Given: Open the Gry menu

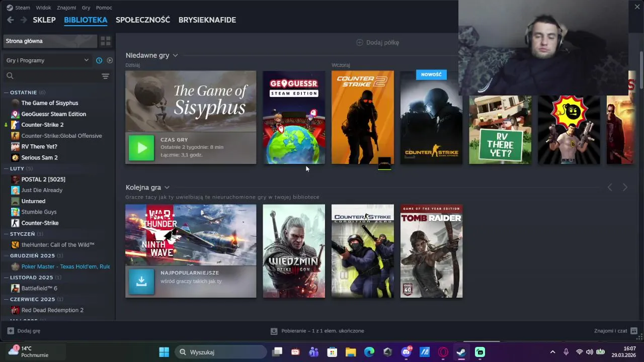Looking at the screenshot, I should (x=86, y=8).
